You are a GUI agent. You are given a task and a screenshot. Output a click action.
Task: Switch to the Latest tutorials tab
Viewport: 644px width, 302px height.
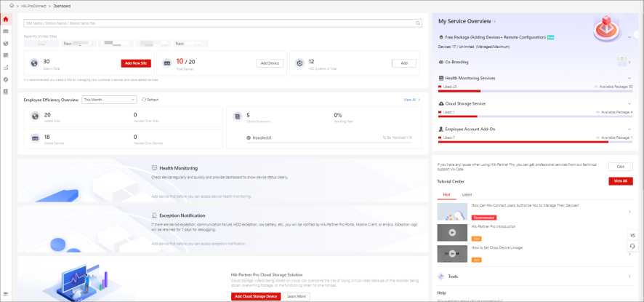[x=467, y=194]
